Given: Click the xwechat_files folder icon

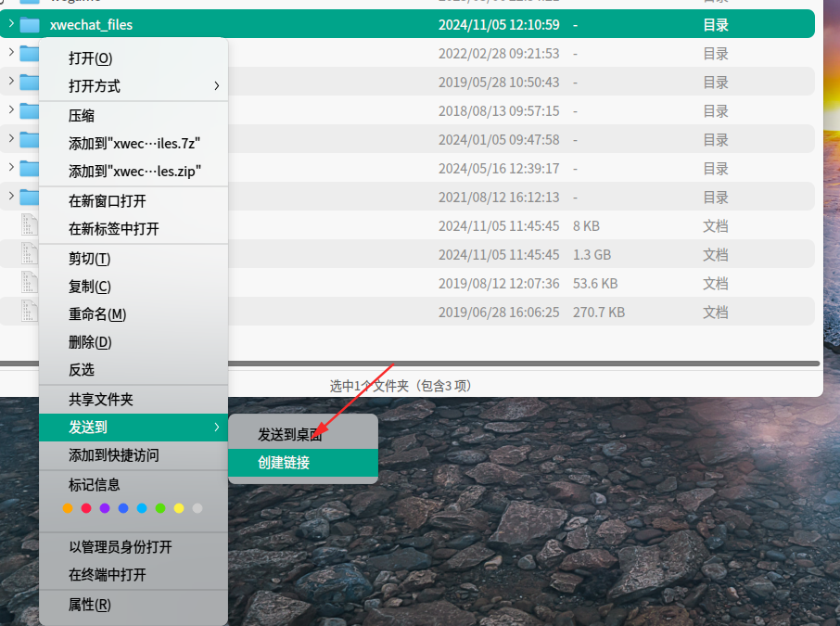Looking at the screenshot, I should coord(30,25).
